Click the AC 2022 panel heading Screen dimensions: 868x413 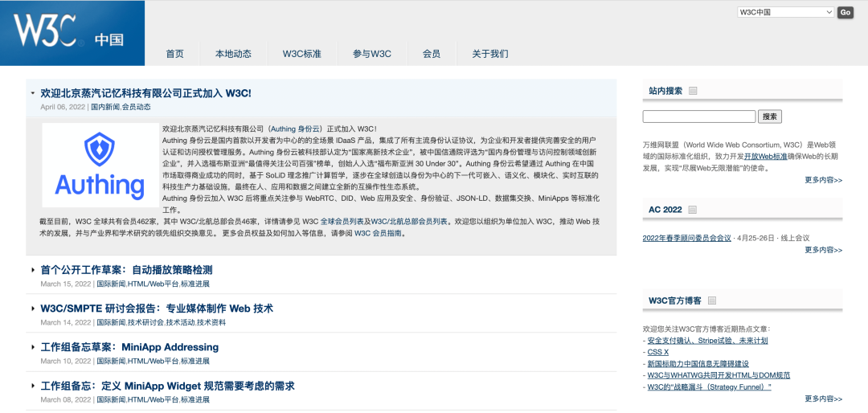pos(665,210)
